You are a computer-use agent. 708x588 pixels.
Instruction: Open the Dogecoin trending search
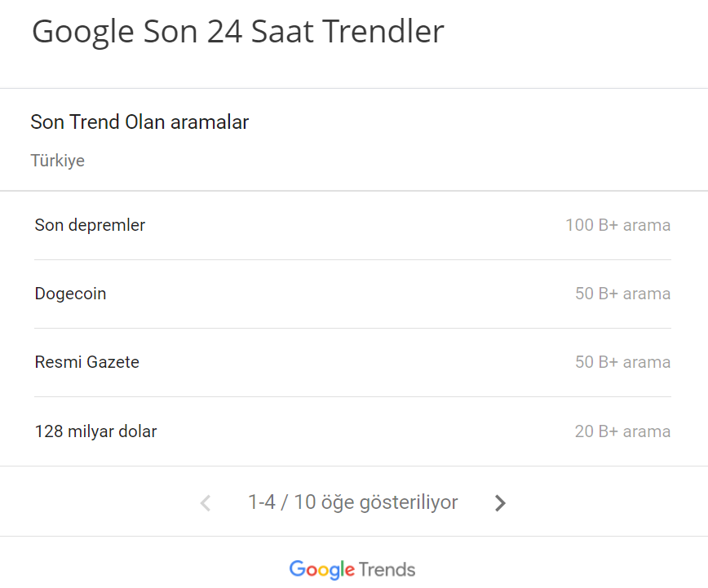tap(70, 294)
